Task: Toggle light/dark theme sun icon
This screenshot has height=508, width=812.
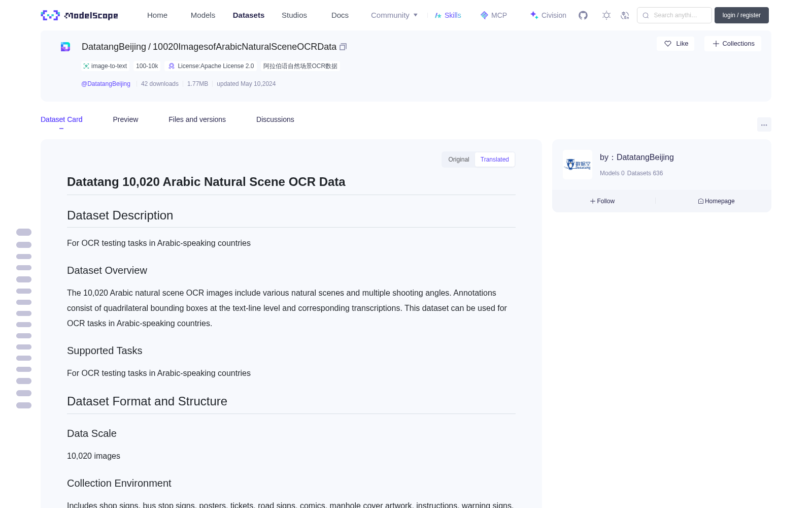Action: [x=606, y=15]
